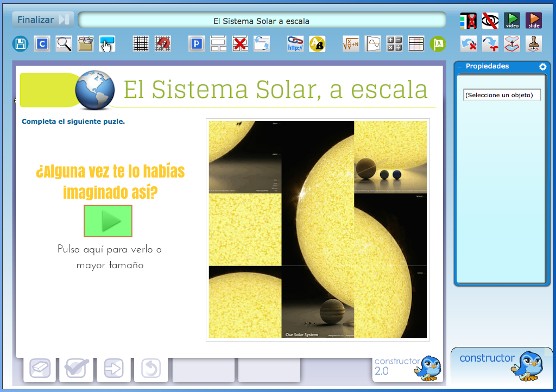Click the Finalizar button
Viewport: 556px width, 392px height.
click(x=43, y=20)
